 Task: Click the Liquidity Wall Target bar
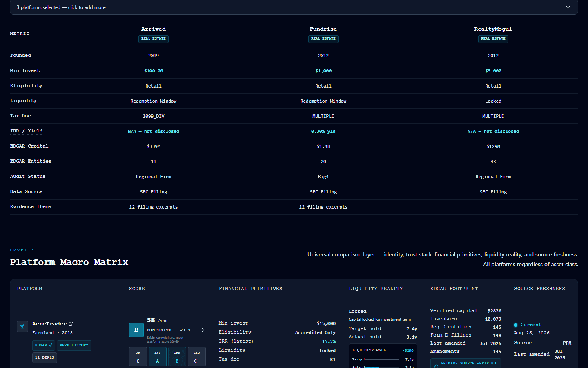pyautogui.click(x=382, y=359)
